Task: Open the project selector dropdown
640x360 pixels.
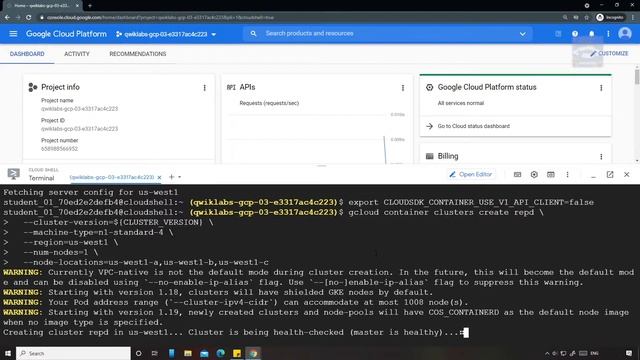Action: [166, 34]
